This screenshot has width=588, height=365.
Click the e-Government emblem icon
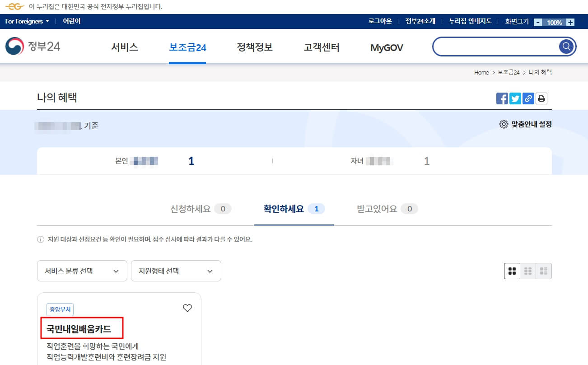point(15,6)
